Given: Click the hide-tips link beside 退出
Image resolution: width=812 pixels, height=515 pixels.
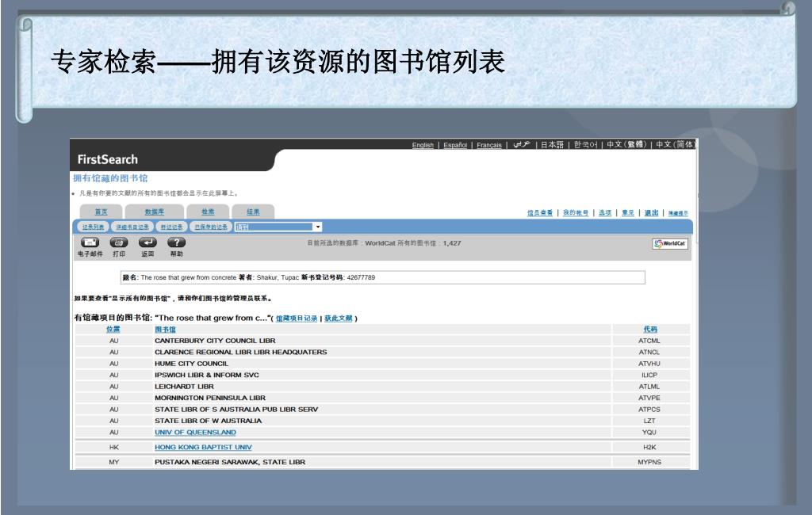Looking at the screenshot, I should coord(678,213).
